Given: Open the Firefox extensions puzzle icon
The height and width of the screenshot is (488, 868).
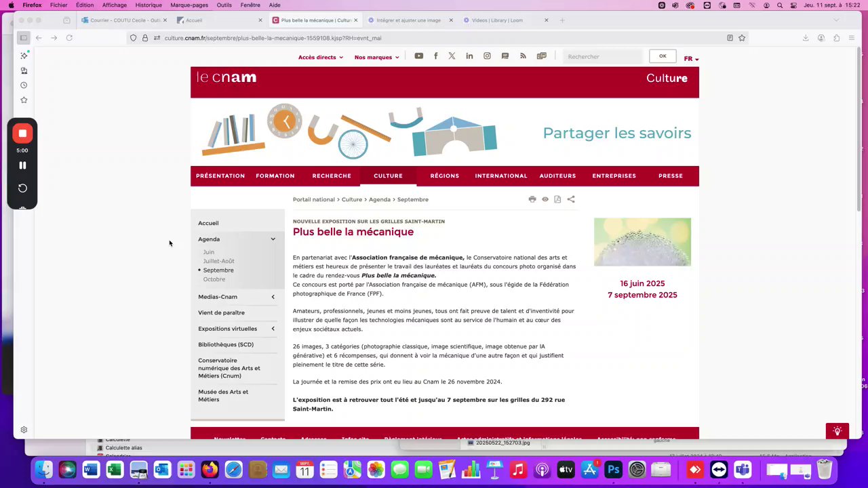Looking at the screenshot, I should click(837, 38).
